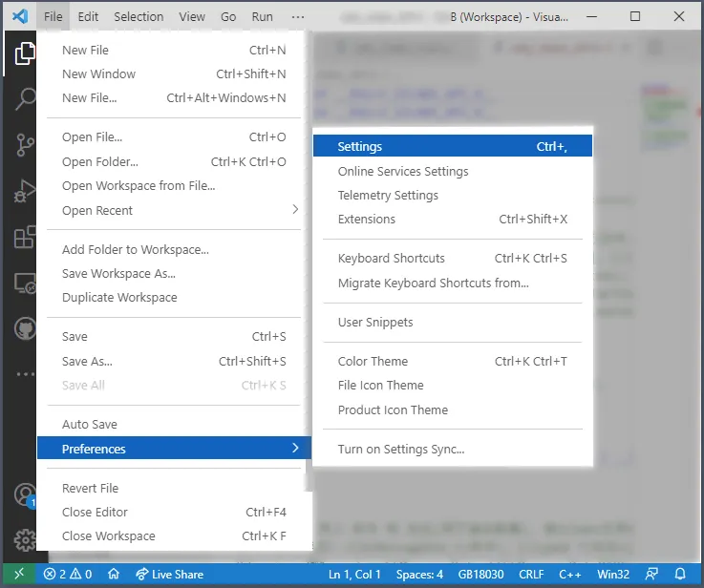
Task: Open the Search view icon
Action: click(25, 98)
